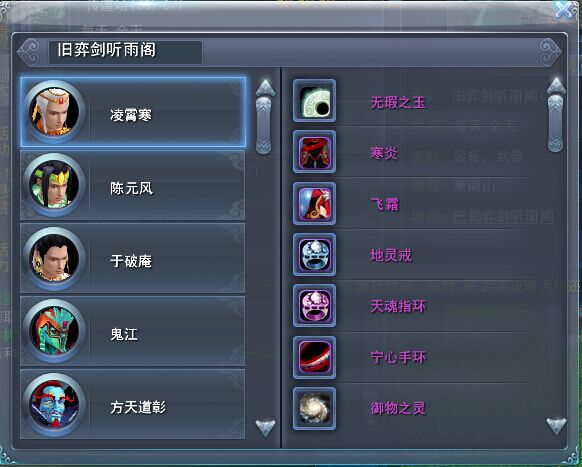Select the 寒炎 red armor icon
The height and width of the screenshot is (467, 582).
click(x=314, y=152)
